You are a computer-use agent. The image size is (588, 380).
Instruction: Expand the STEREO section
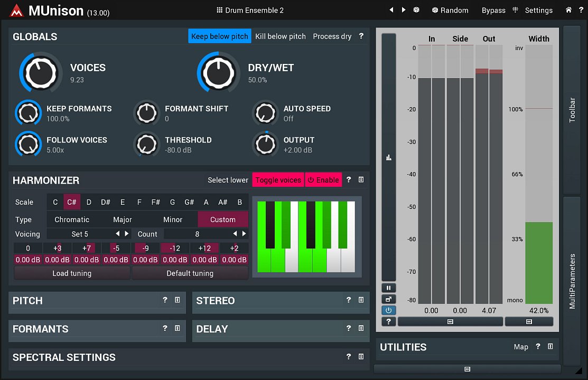[216, 301]
